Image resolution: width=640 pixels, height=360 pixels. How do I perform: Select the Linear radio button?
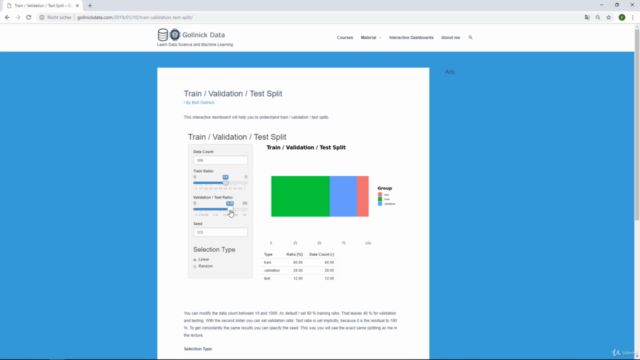tap(195, 260)
